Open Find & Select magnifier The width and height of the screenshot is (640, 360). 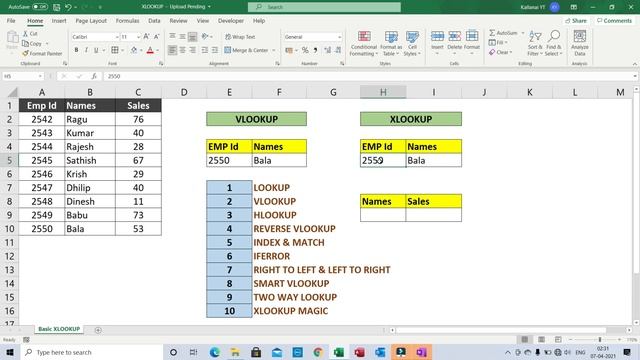pyautogui.click(x=553, y=43)
